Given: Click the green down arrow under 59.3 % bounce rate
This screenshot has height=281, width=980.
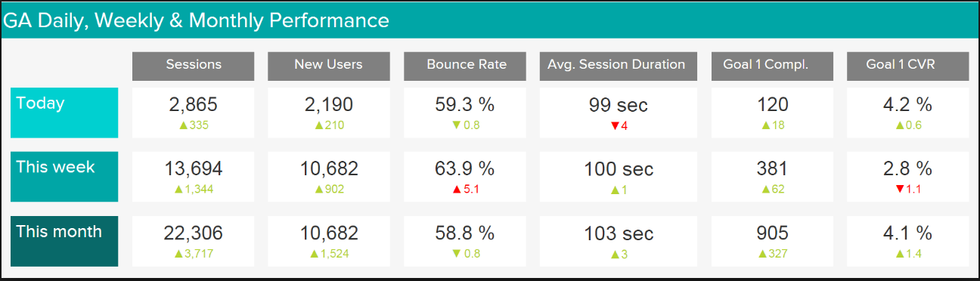Looking at the screenshot, I should point(455,125).
